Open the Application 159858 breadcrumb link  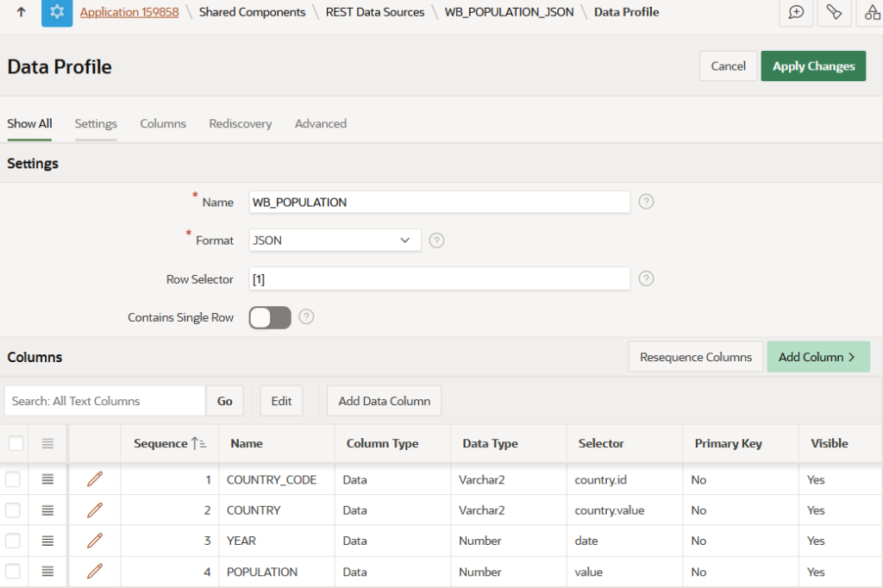[x=128, y=12]
